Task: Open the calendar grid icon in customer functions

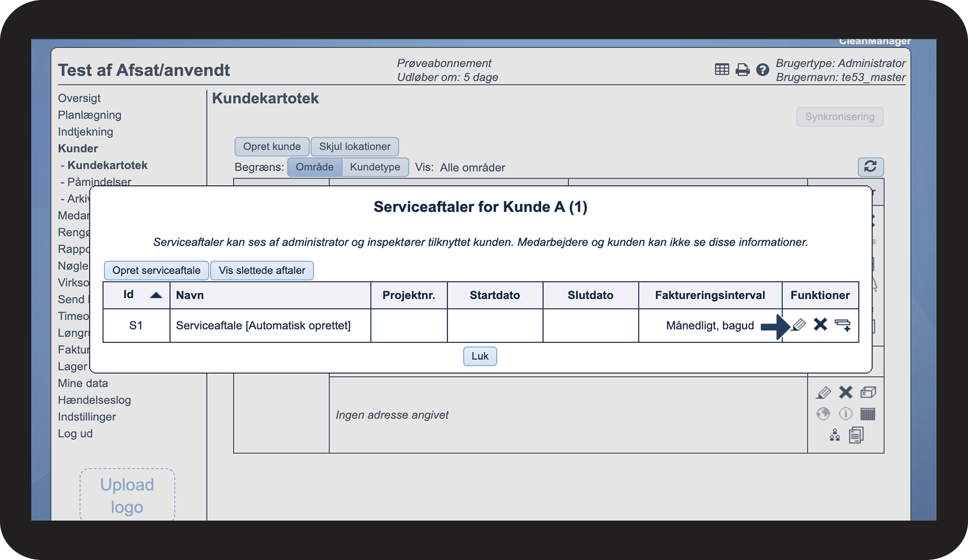Action: click(868, 414)
